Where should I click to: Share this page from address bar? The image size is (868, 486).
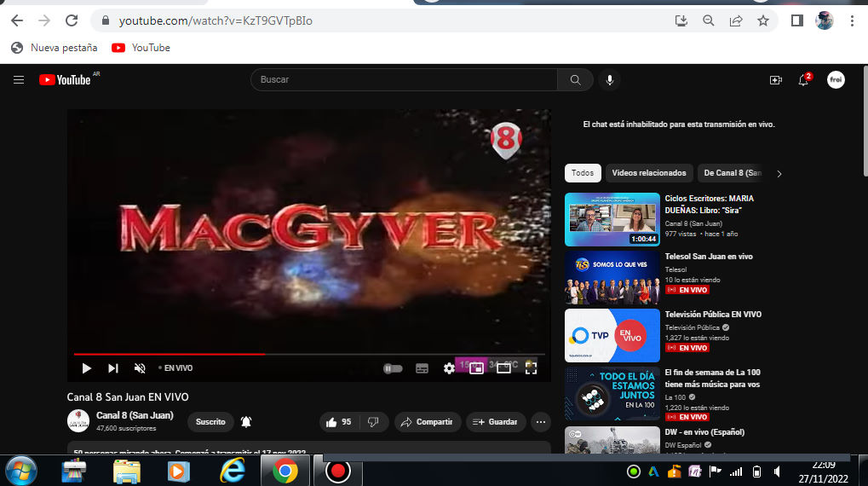[736, 20]
